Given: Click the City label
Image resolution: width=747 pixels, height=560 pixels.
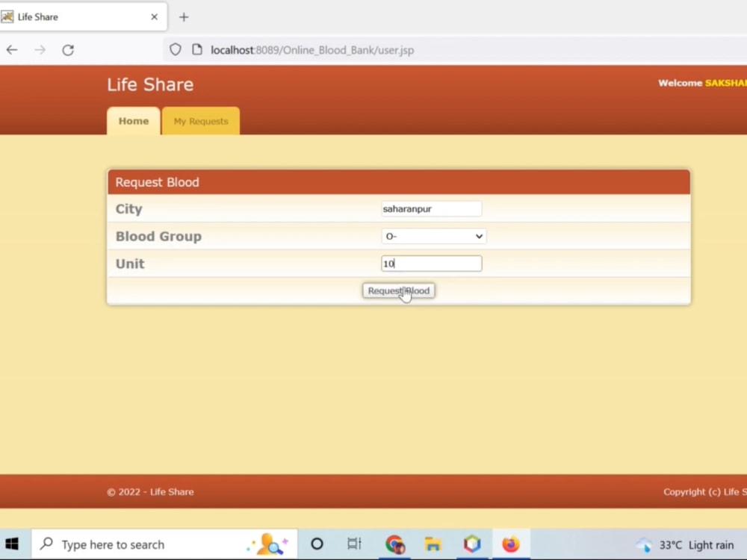Looking at the screenshot, I should coord(128,209).
